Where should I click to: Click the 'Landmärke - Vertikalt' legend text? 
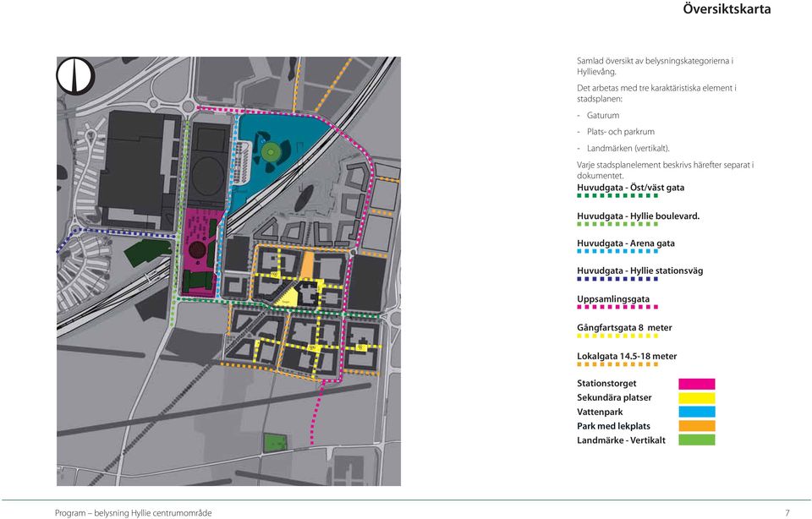point(621,440)
